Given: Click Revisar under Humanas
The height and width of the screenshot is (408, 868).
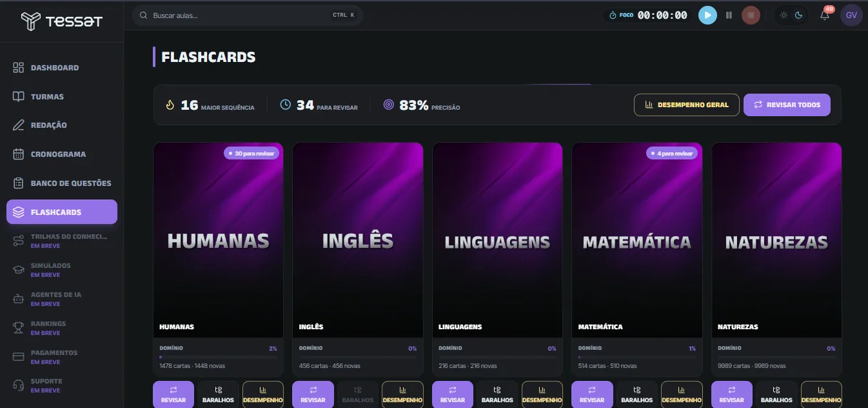Looking at the screenshot, I should tap(173, 394).
